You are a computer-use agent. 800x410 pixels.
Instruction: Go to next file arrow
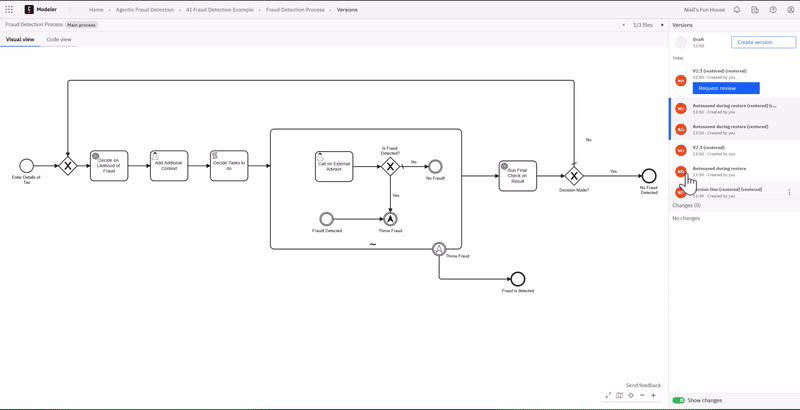(x=662, y=24)
